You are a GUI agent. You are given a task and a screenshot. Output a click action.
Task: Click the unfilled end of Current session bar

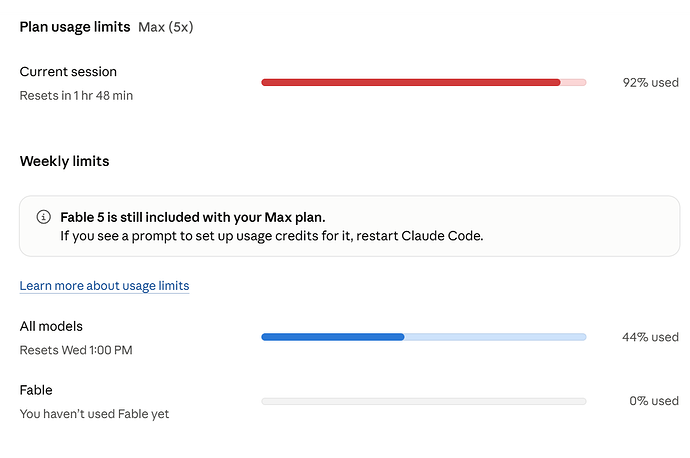pyautogui.click(x=573, y=82)
